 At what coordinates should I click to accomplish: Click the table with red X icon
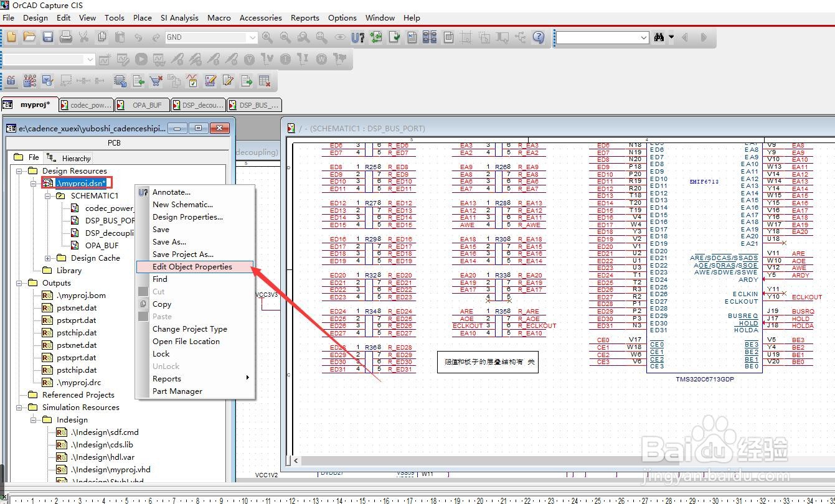pos(265,81)
